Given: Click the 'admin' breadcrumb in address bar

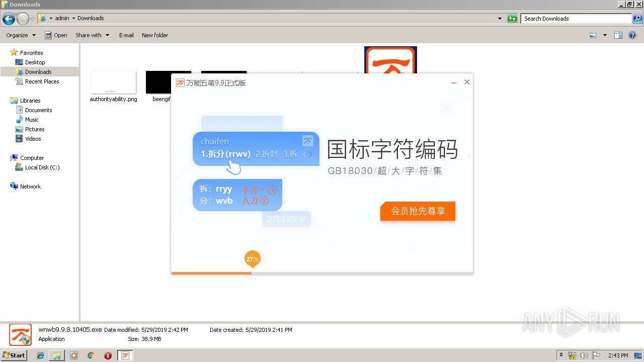Looking at the screenshot, I should tap(62, 18).
